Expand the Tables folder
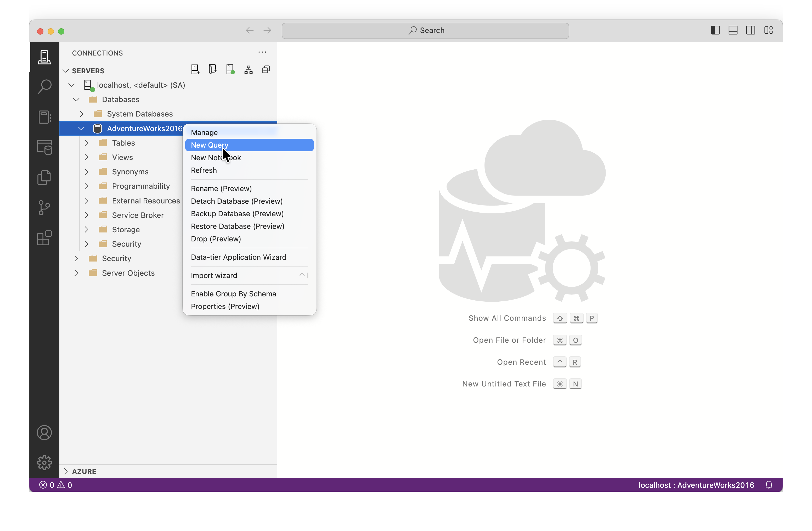Viewport: 812px width, 531px height. [x=86, y=143]
